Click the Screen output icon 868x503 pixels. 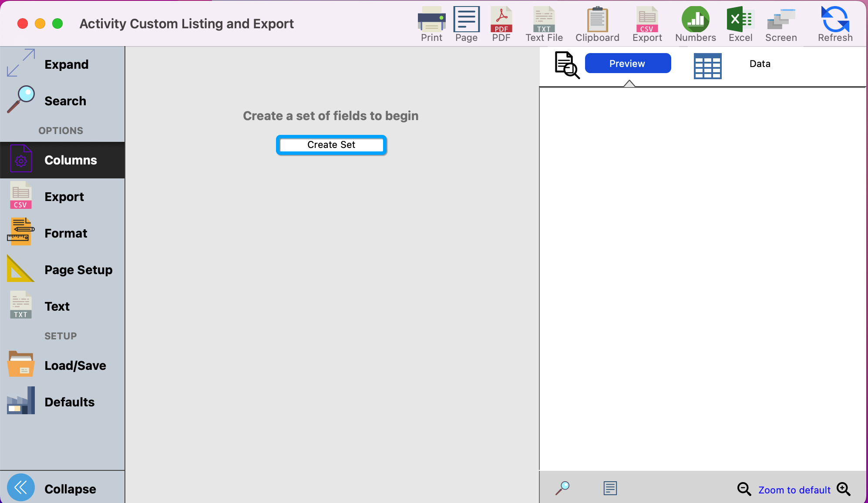pyautogui.click(x=781, y=20)
